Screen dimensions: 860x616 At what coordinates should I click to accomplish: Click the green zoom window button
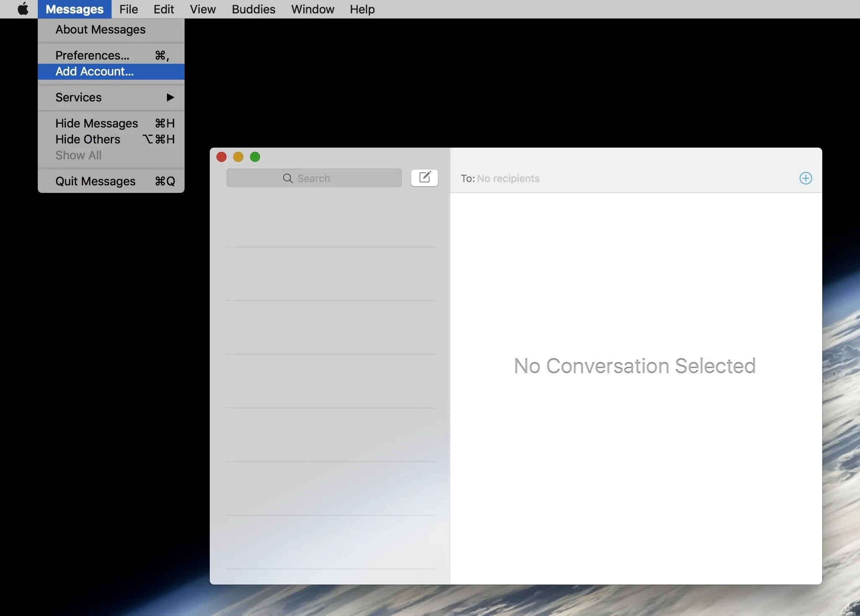[x=255, y=157]
